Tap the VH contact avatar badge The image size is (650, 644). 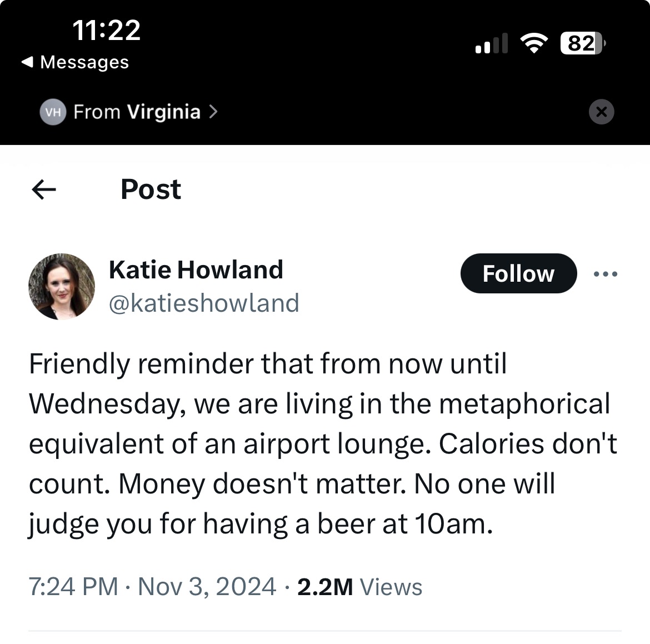coord(53,112)
